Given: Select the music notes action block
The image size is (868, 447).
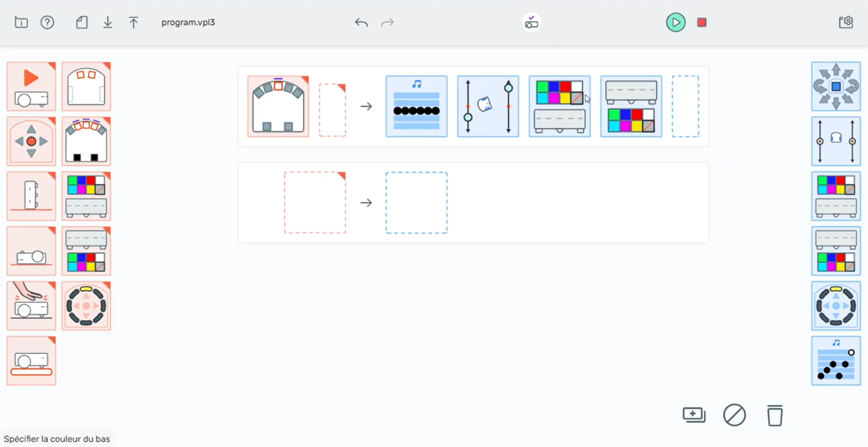Looking at the screenshot, I should pos(835,361).
